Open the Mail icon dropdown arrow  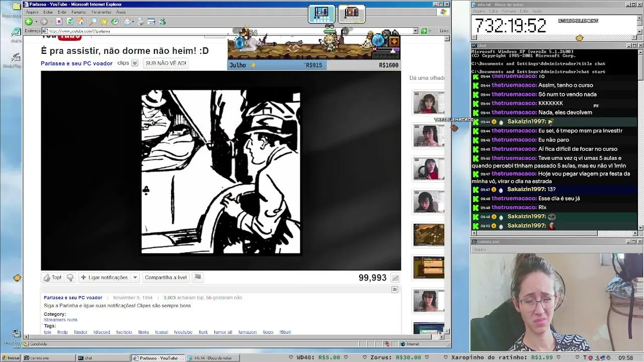click(x=133, y=22)
